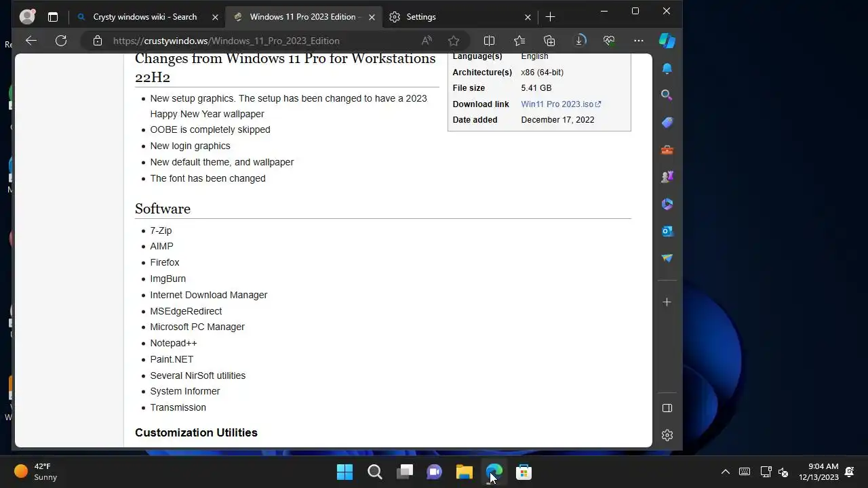The image size is (868, 488).
Task: Open Edge Settings and more menu
Action: click(639, 41)
